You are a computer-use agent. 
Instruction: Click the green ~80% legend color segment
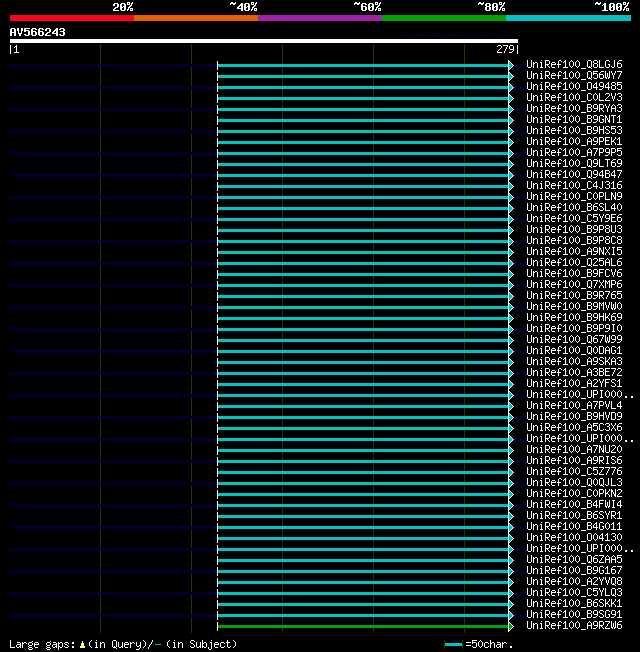444,18
